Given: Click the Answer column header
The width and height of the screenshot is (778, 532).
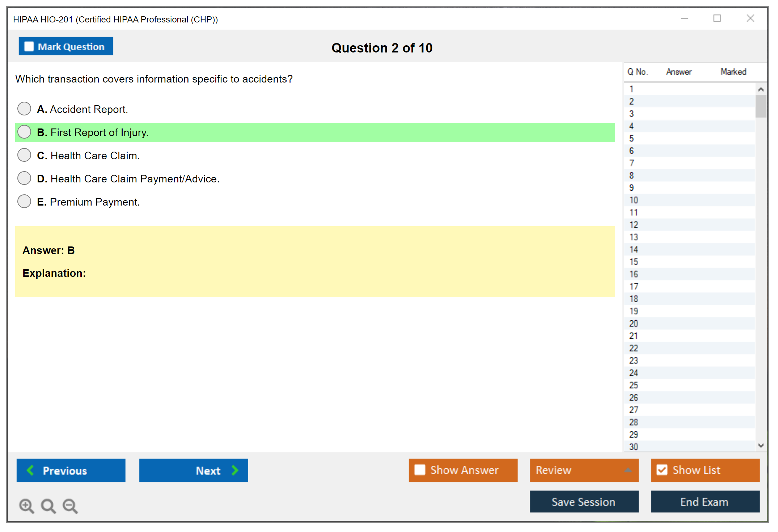Looking at the screenshot, I should (x=678, y=72).
